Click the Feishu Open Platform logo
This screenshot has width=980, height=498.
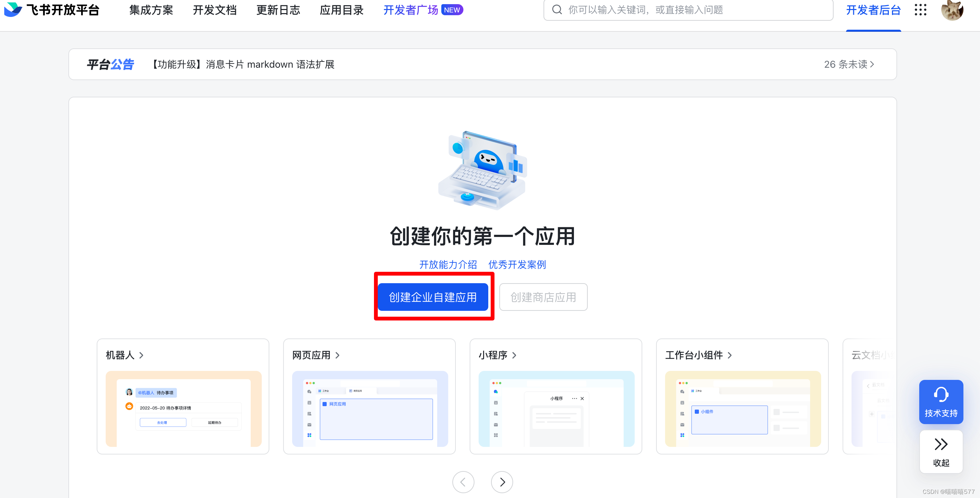tap(51, 10)
